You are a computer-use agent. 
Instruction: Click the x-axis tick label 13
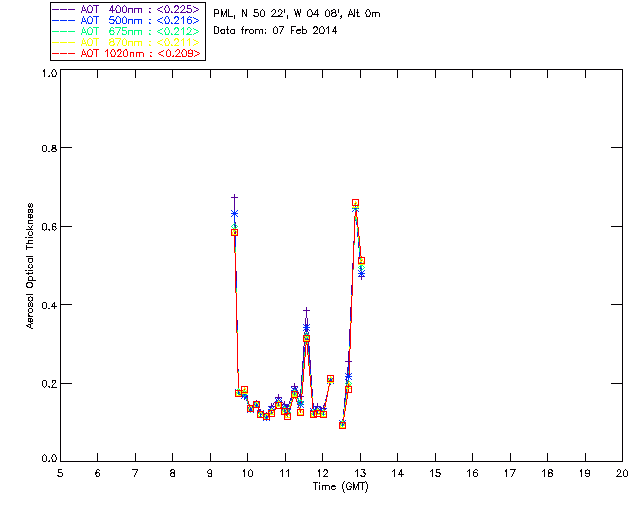(360, 473)
